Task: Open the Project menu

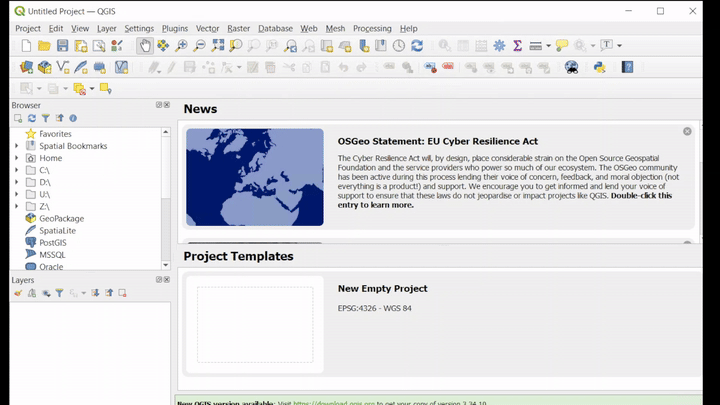Action: coord(28,28)
